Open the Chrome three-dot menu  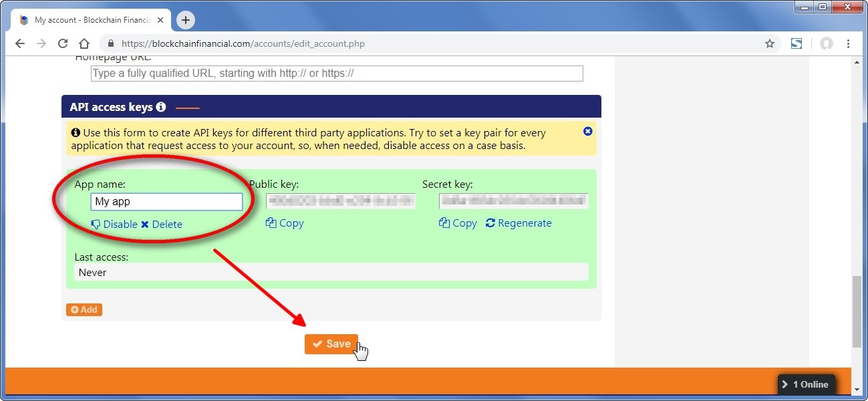(848, 44)
